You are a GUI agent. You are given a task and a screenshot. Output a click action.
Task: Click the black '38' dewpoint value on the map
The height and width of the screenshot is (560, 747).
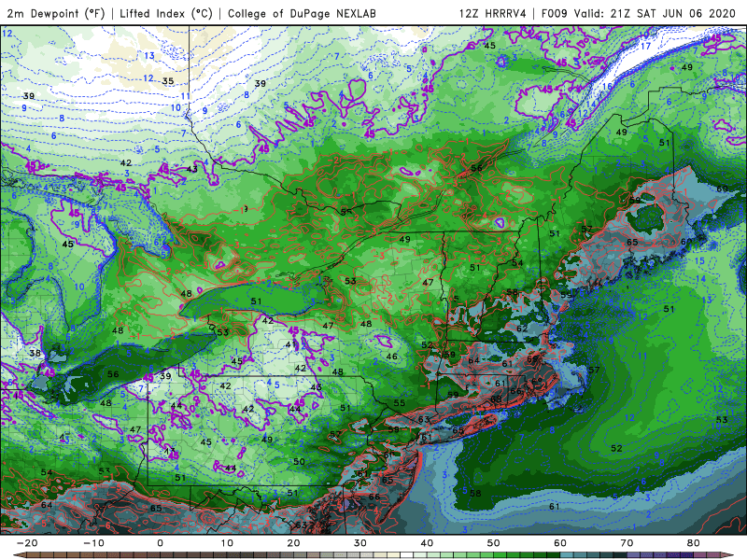pos(35,354)
